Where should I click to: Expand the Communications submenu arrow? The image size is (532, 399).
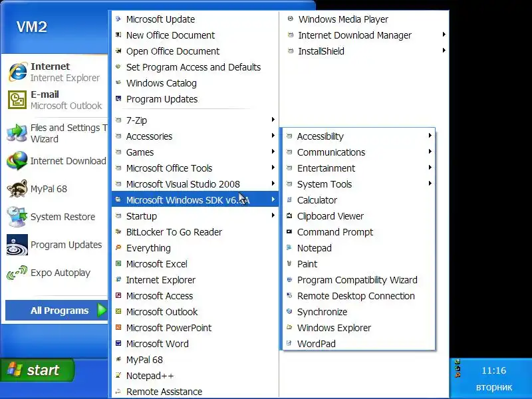click(430, 152)
